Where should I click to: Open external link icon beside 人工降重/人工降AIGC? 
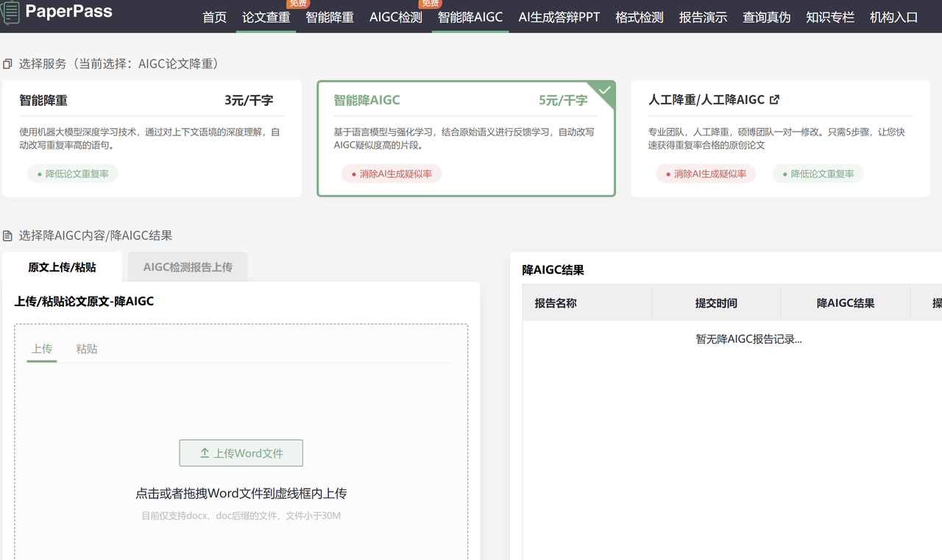[774, 99]
